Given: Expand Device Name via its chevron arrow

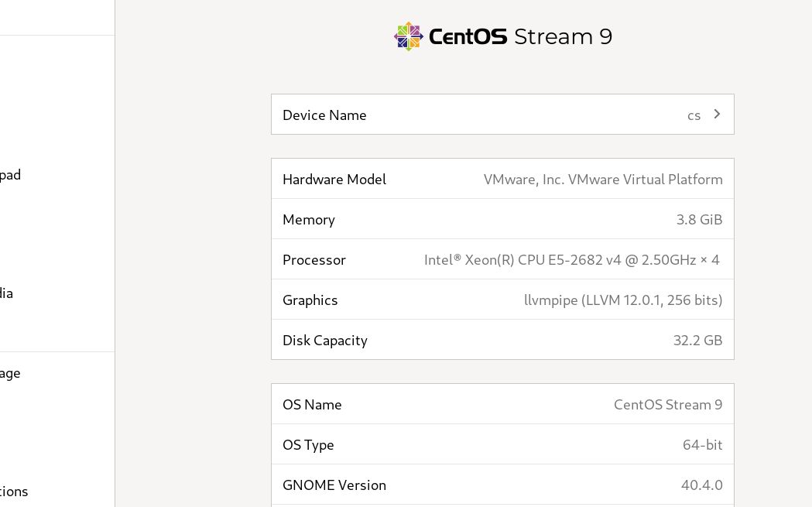Looking at the screenshot, I should click(716, 114).
